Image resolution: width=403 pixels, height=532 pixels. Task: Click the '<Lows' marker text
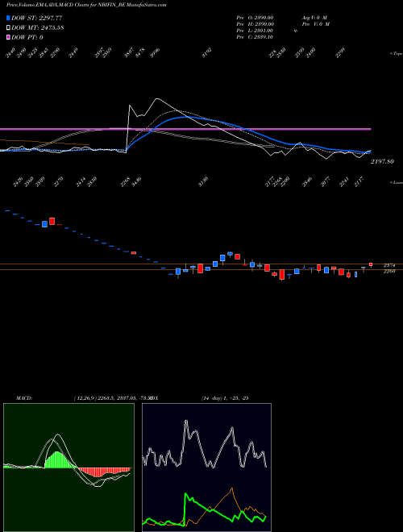[x=397, y=182]
